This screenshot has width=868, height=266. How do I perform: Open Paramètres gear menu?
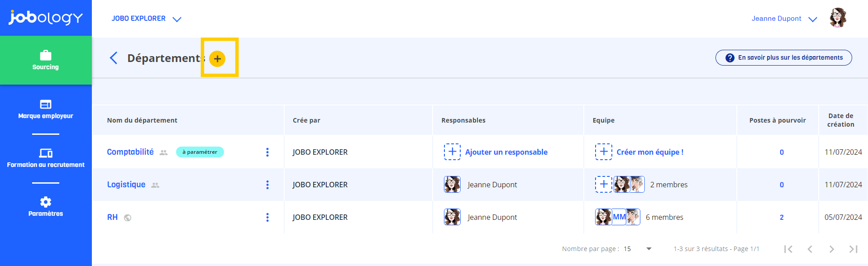pos(46,207)
